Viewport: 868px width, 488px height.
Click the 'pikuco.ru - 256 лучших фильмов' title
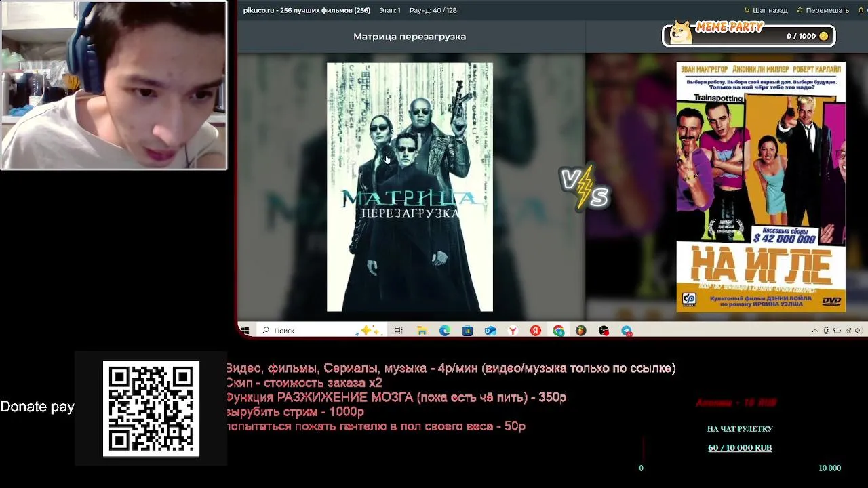[x=307, y=10]
